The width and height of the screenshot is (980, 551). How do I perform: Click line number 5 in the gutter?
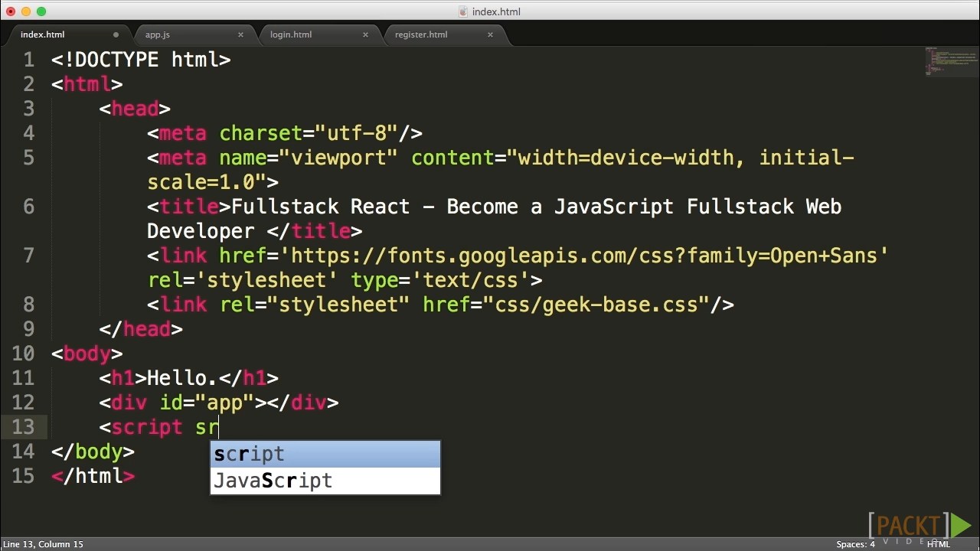tap(29, 158)
